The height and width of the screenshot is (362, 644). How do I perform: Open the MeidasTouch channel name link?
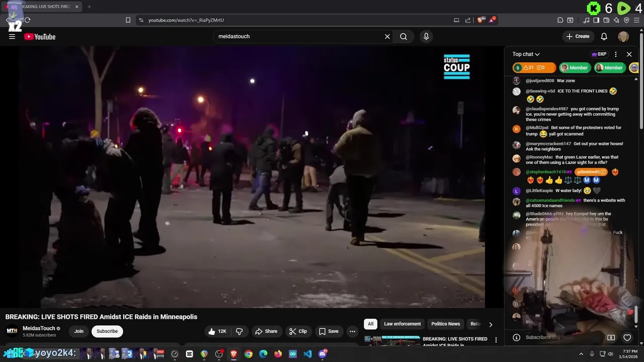pos(39,328)
